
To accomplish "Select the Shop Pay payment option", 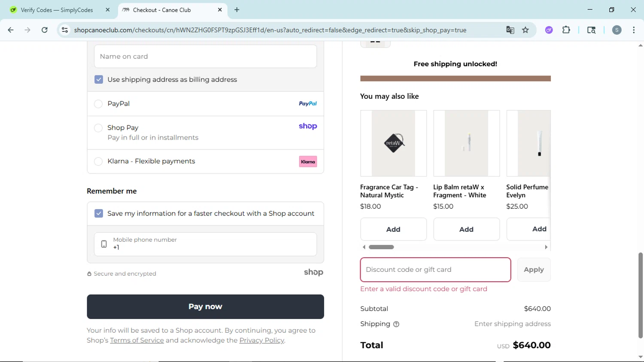I will click(98, 128).
